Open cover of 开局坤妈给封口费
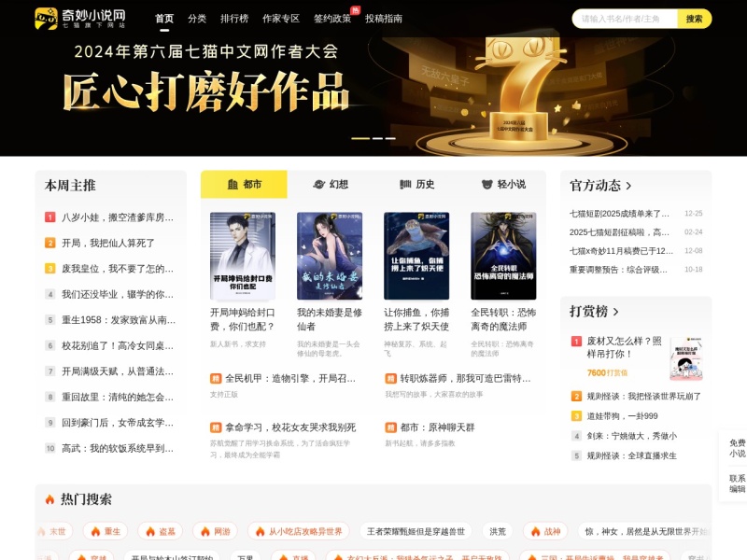The image size is (747, 560). [x=243, y=256]
